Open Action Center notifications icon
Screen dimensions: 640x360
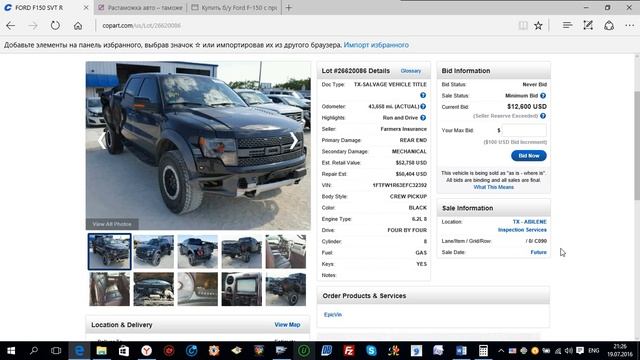tap(580, 351)
